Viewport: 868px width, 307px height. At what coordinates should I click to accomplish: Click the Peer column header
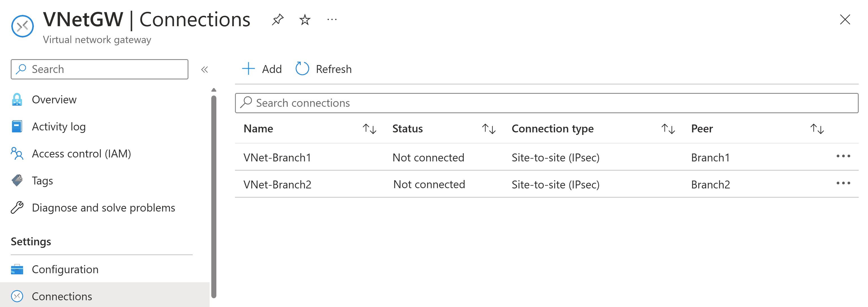(x=702, y=129)
